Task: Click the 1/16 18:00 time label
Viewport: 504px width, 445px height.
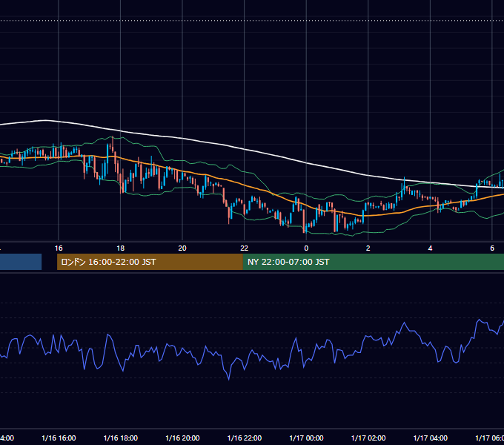Action: pyautogui.click(x=121, y=438)
